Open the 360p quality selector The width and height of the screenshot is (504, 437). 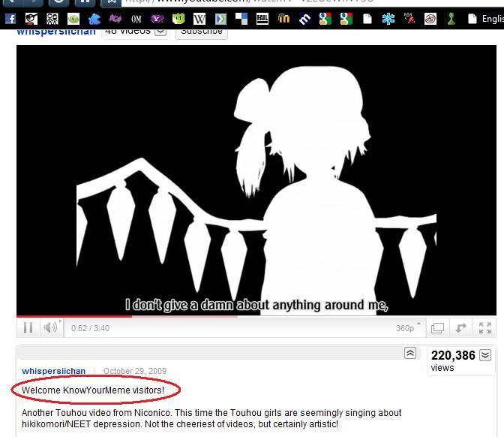point(407,328)
